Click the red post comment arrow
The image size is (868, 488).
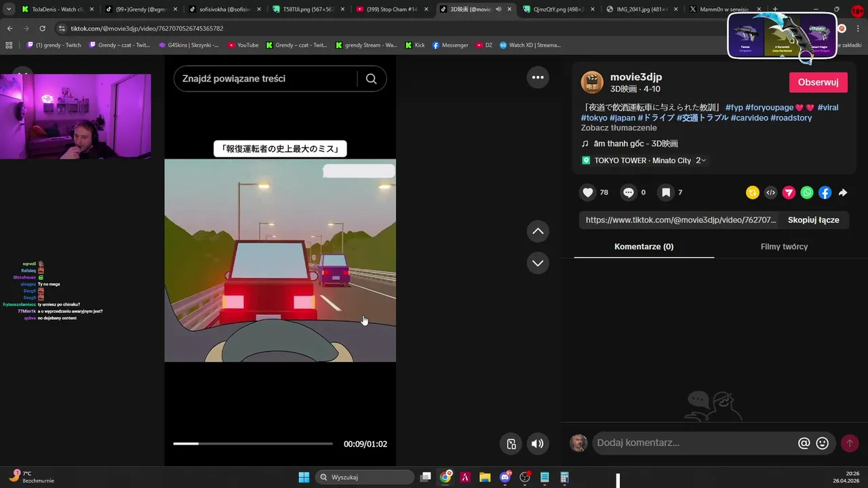(x=850, y=443)
